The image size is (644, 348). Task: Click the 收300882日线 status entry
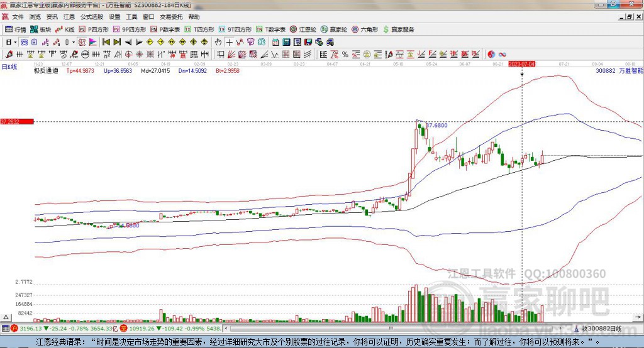point(597,329)
